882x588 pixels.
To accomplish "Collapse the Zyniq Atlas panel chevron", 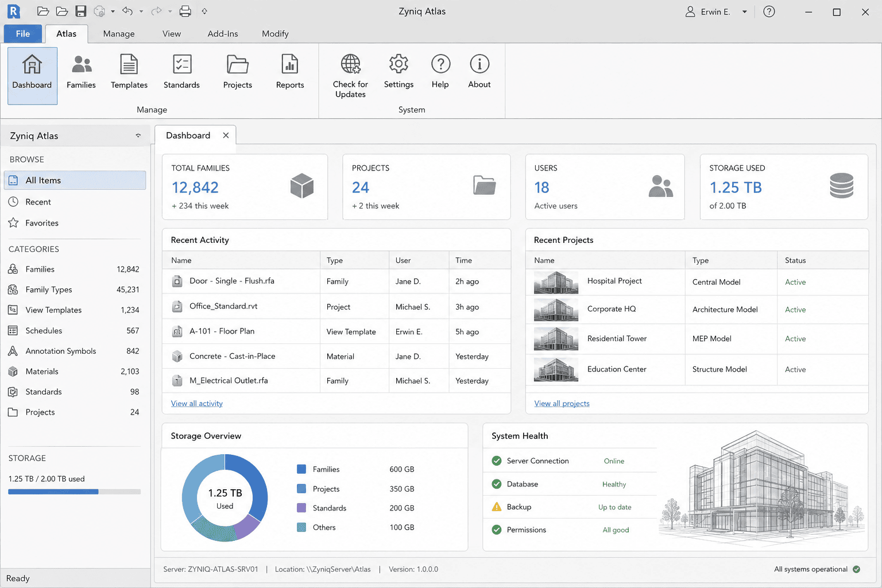I will [138, 136].
